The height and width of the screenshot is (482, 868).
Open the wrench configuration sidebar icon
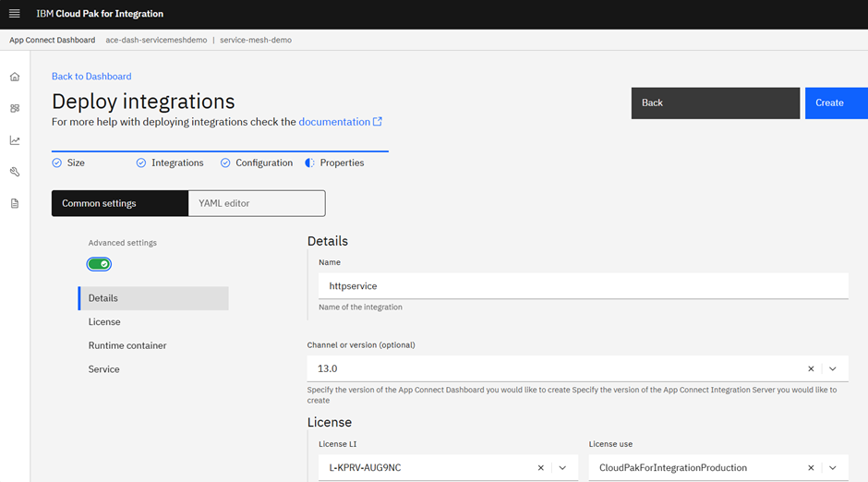pos(15,172)
